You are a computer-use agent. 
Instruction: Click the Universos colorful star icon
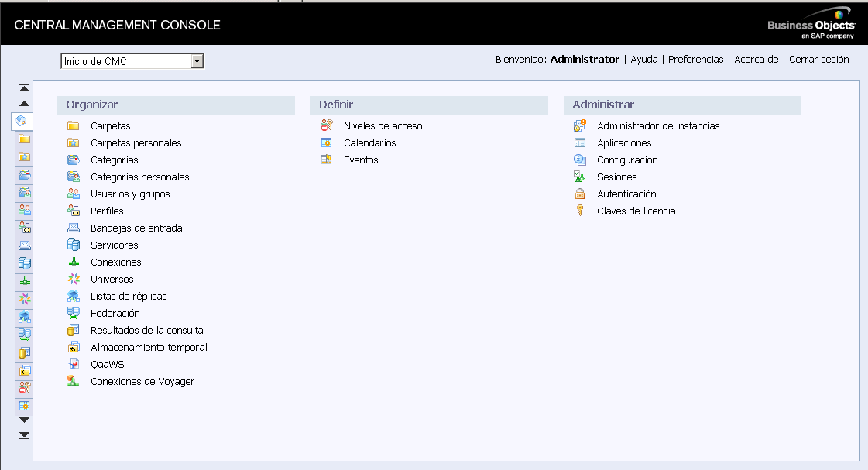74,280
